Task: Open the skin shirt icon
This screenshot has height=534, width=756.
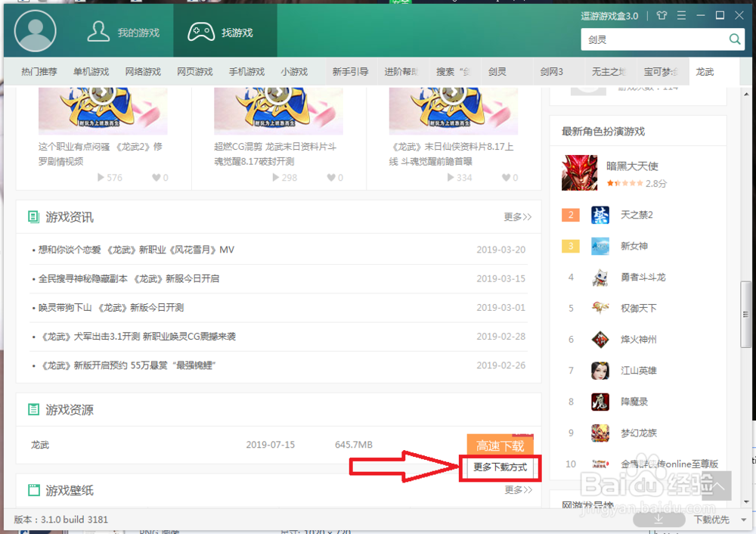Action: (x=661, y=15)
